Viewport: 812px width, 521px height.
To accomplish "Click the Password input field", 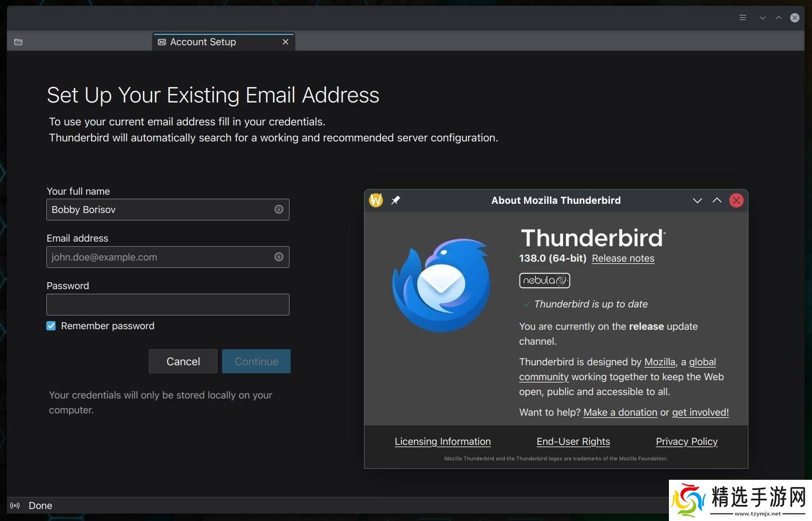I will pyautogui.click(x=168, y=305).
